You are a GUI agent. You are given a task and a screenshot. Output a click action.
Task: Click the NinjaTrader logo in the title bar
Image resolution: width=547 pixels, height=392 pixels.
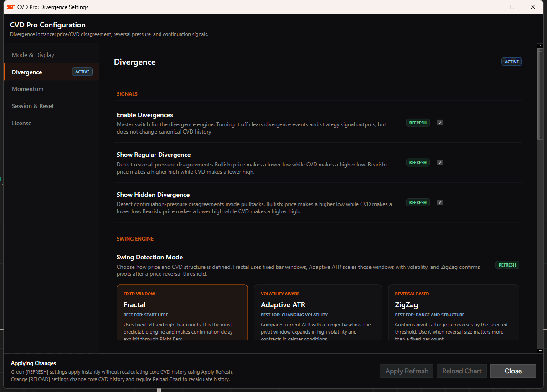[x=10, y=7]
